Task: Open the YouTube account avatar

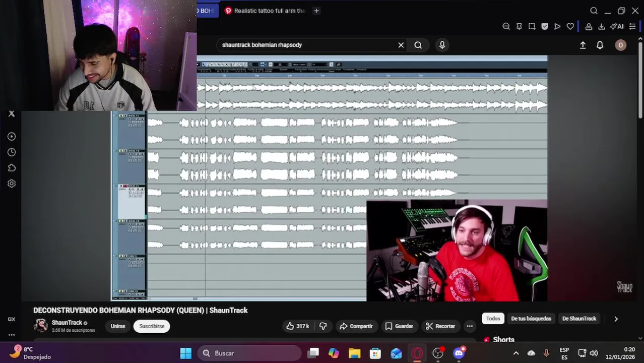Action: pos(620,45)
